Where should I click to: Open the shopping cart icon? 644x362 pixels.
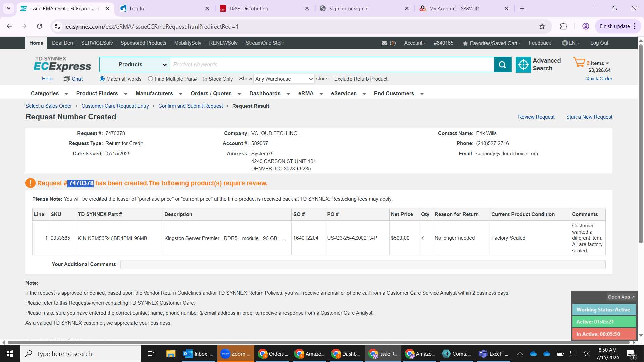[x=579, y=62]
